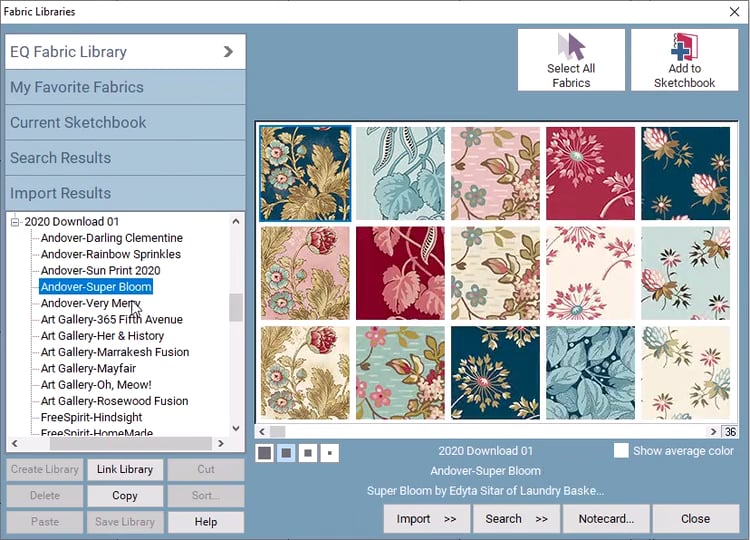Choose the largest thumbnail size icon

point(265,452)
